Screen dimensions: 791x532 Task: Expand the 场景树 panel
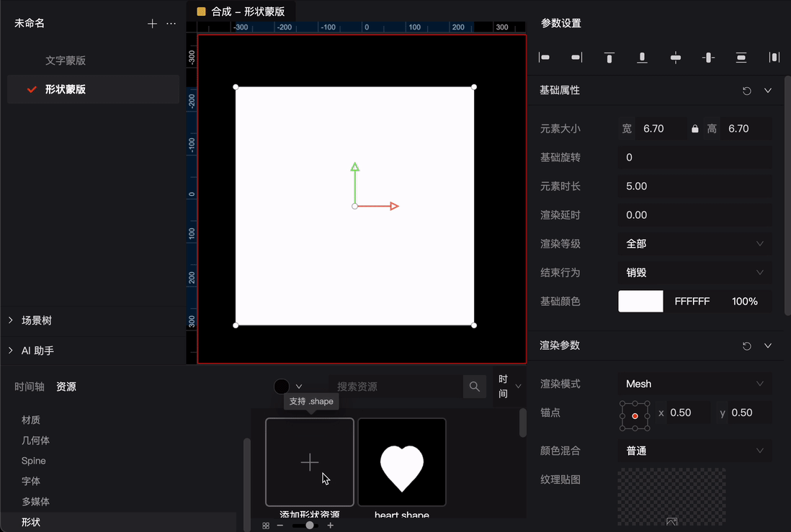click(11, 320)
